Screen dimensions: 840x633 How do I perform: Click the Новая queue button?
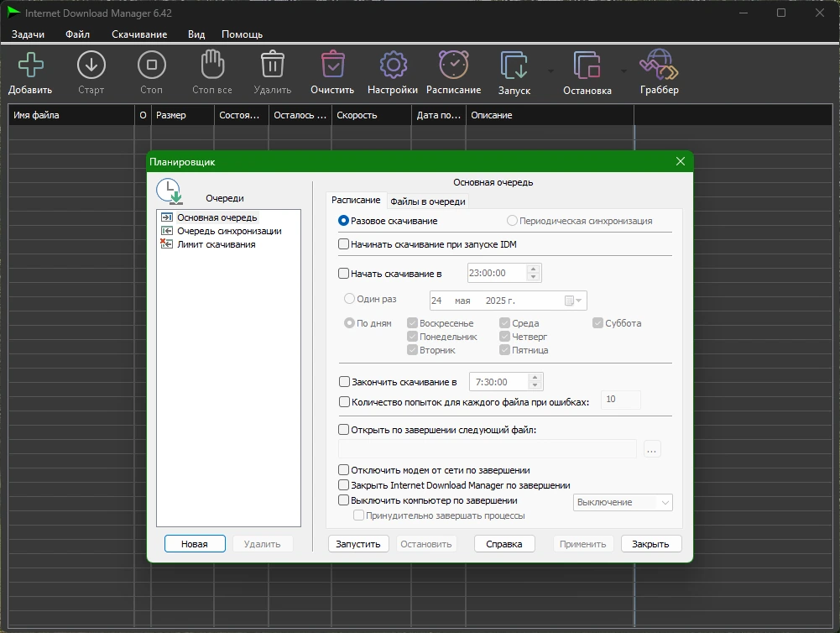click(x=195, y=544)
